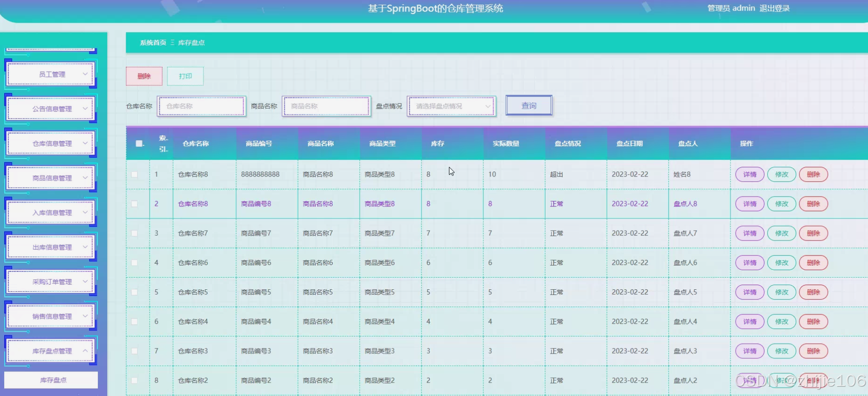The image size is (868, 396).
Task: Click the 管理员 admin user label
Action: [731, 8]
